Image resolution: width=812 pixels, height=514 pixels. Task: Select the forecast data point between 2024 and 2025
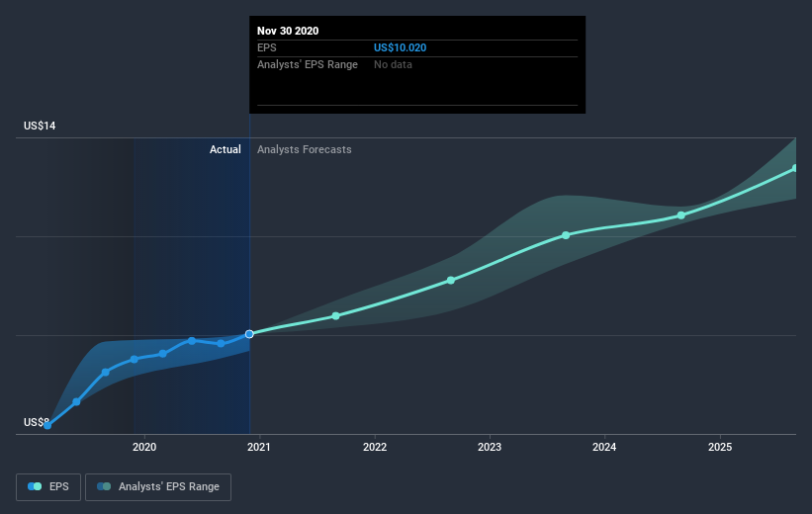click(x=681, y=215)
